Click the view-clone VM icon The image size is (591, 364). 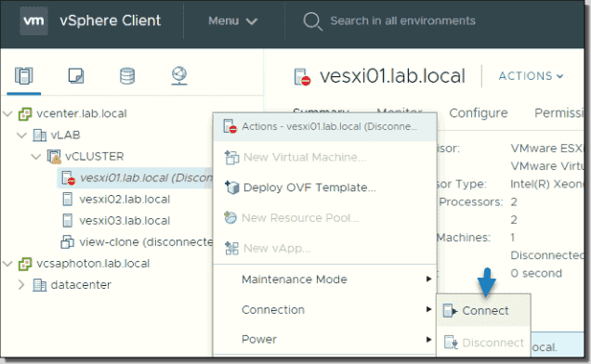[68, 242]
